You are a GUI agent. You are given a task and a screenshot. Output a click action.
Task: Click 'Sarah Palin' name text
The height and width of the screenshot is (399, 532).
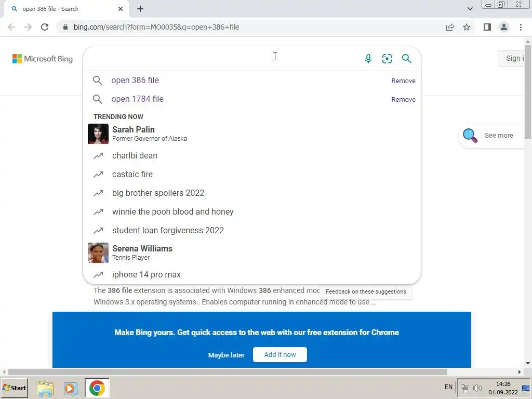pyautogui.click(x=134, y=129)
